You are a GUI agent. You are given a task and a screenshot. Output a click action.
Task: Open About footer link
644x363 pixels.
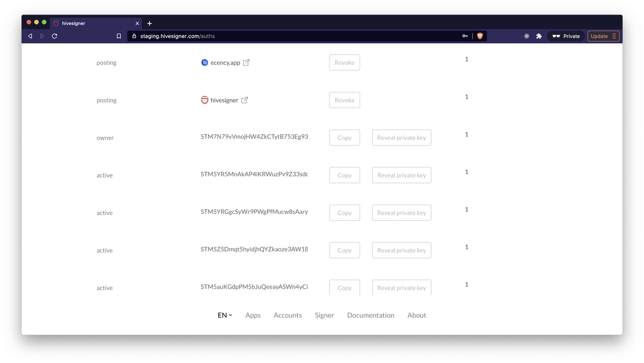(x=417, y=315)
